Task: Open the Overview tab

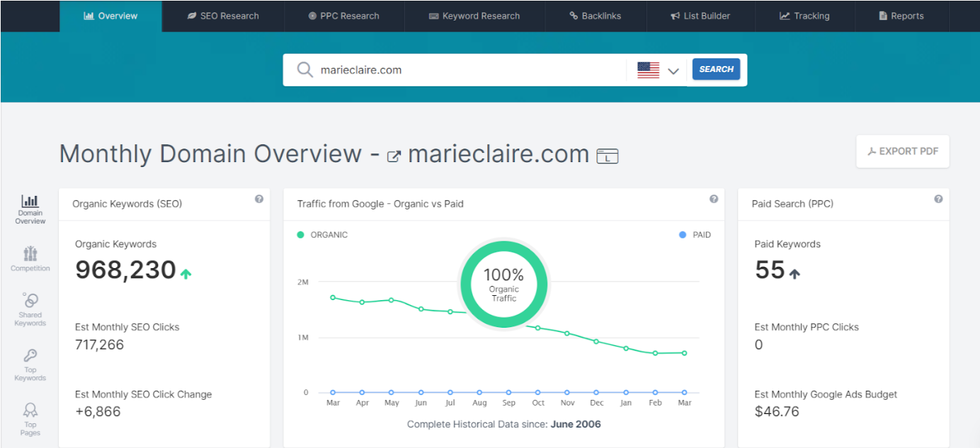Action: [x=110, y=16]
